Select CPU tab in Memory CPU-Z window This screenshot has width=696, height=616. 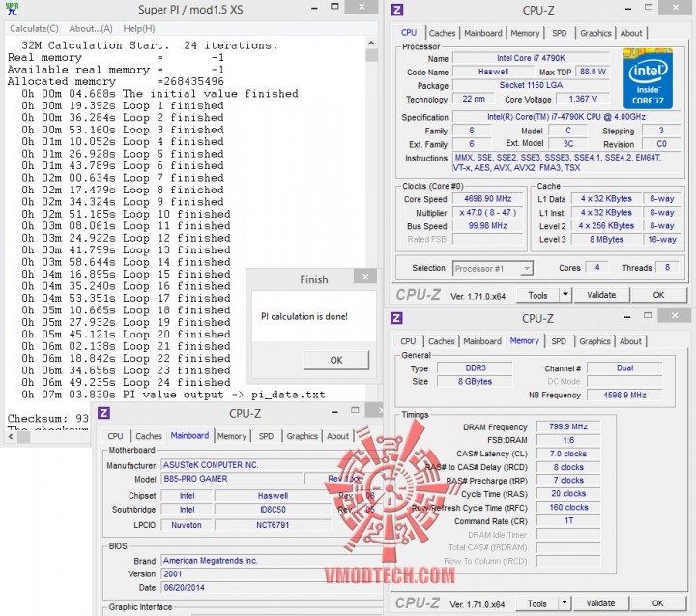408,341
